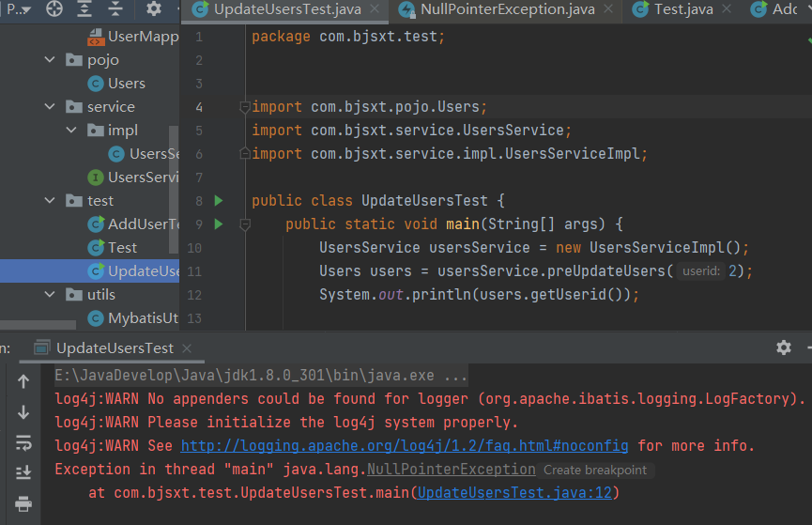Toggle soft-wrap in the run console
The width and height of the screenshot is (812, 525).
pyautogui.click(x=23, y=443)
